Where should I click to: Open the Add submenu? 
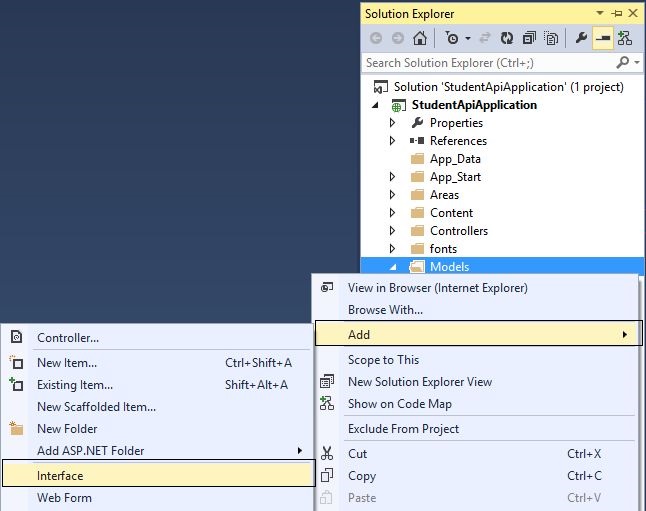(478, 334)
